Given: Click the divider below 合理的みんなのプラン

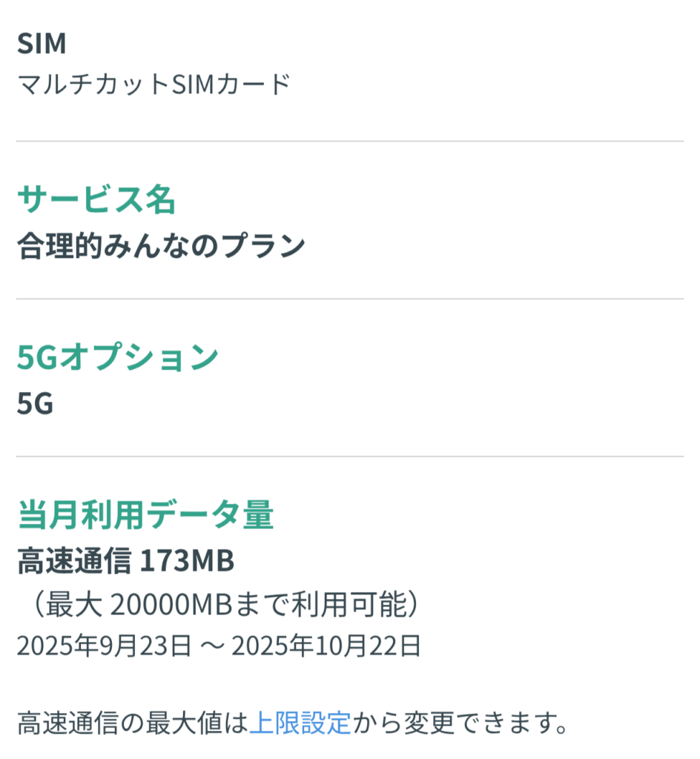Looking at the screenshot, I should click(x=350, y=299).
